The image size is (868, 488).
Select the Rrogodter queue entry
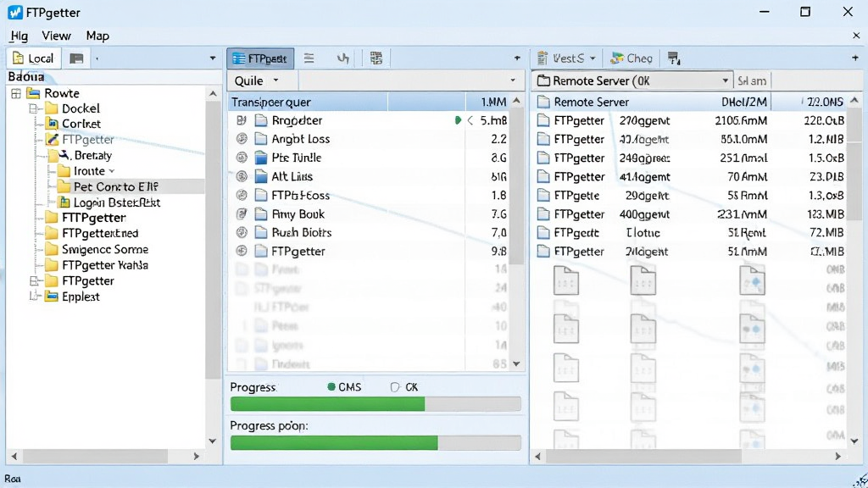point(370,120)
